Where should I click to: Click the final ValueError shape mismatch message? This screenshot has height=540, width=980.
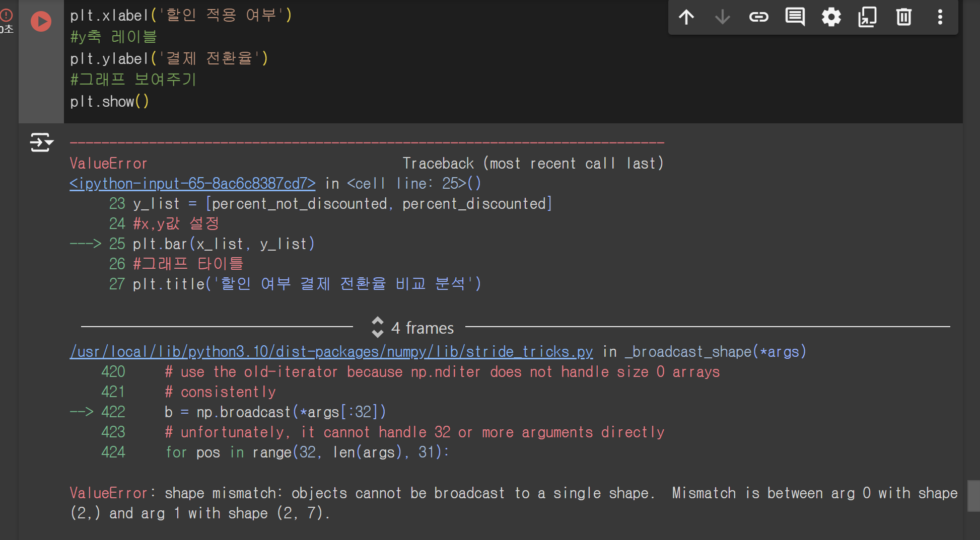(514, 503)
